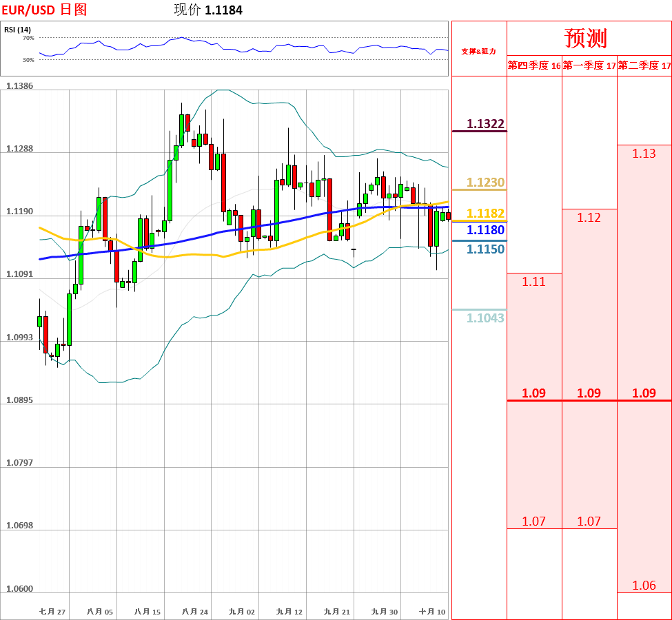Viewport: 672px width, 620px height.
Task: Click the 1.0698 price axis label
Action: (19, 526)
